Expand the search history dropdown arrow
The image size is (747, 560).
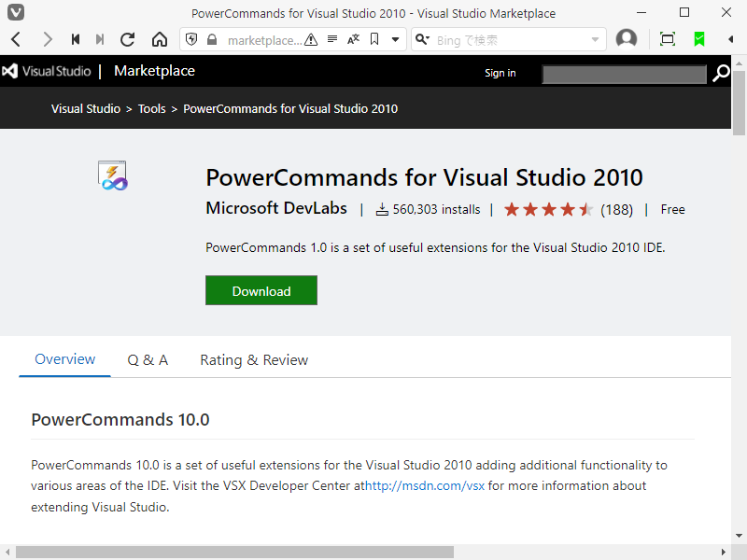595,39
